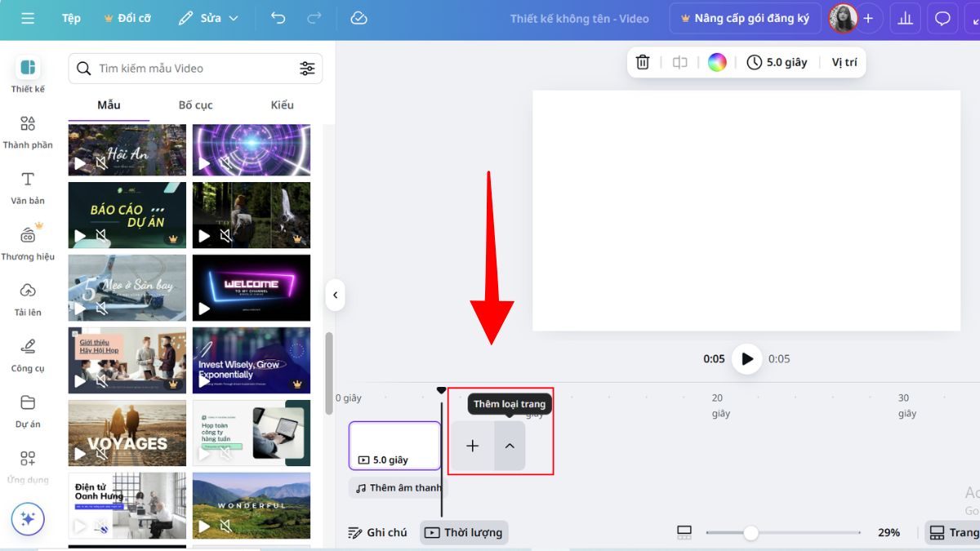The height and width of the screenshot is (551, 980).
Task: Open the Vị trí position panel
Action: [844, 62]
